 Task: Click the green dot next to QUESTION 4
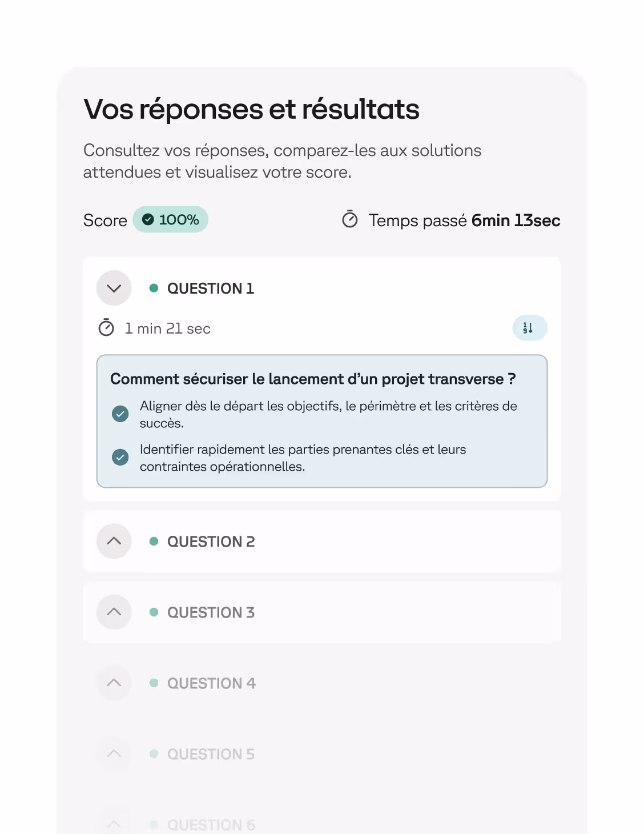pyautogui.click(x=153, y=682)
